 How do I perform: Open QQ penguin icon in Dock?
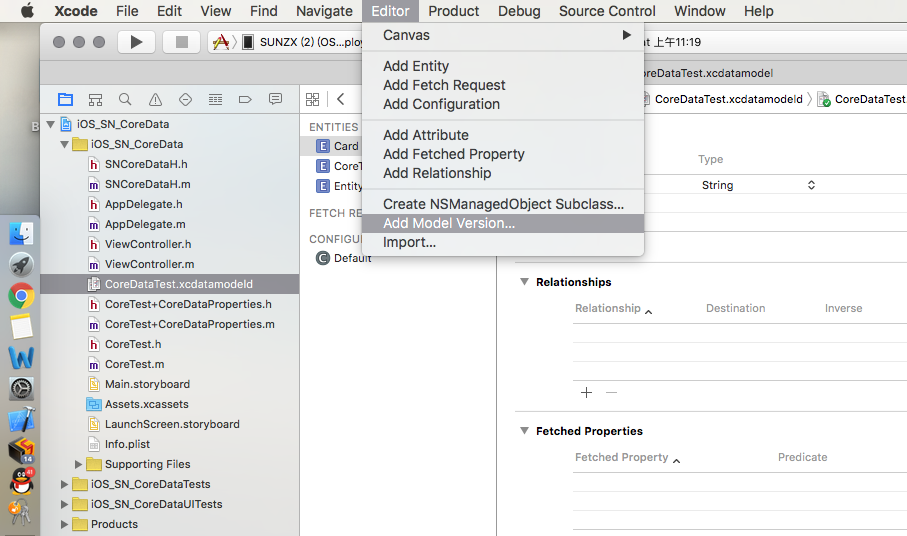click(21, 481)
